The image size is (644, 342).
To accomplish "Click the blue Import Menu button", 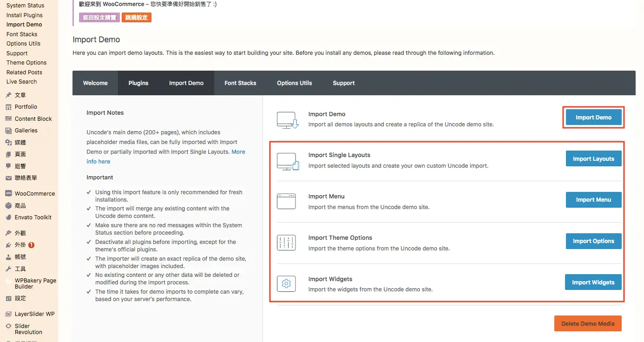I will (593, 200).
